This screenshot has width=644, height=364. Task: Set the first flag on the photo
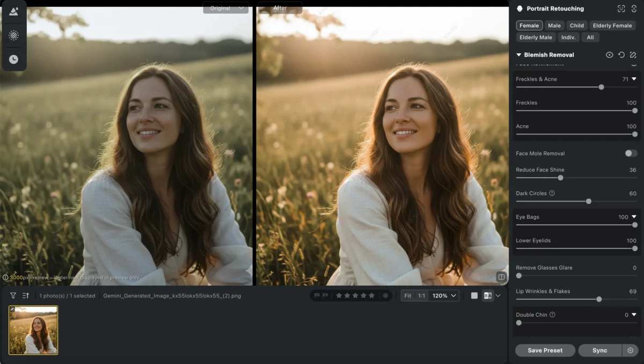point(317,295)
